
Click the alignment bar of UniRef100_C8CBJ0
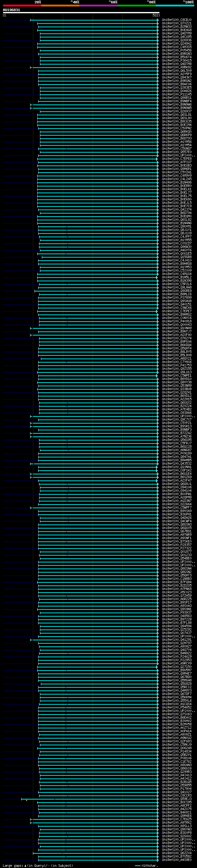point(94,20)
